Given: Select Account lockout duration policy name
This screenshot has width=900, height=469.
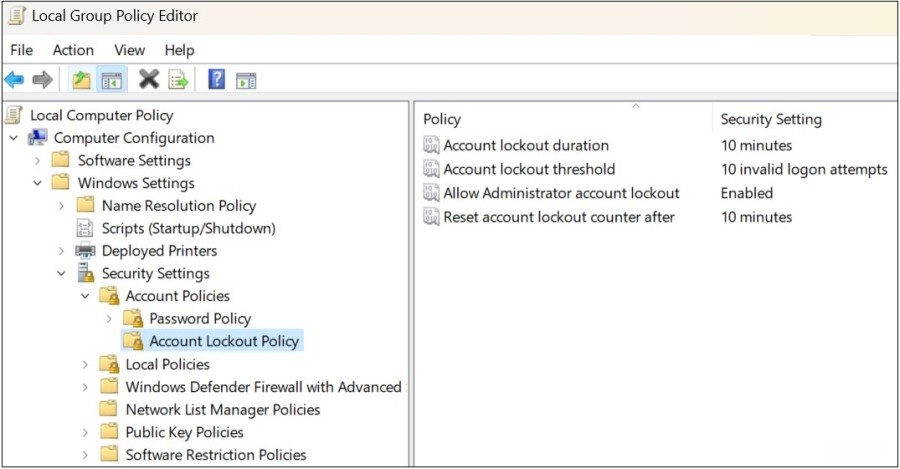Looking at the screenshot, I should pos(526,145).
